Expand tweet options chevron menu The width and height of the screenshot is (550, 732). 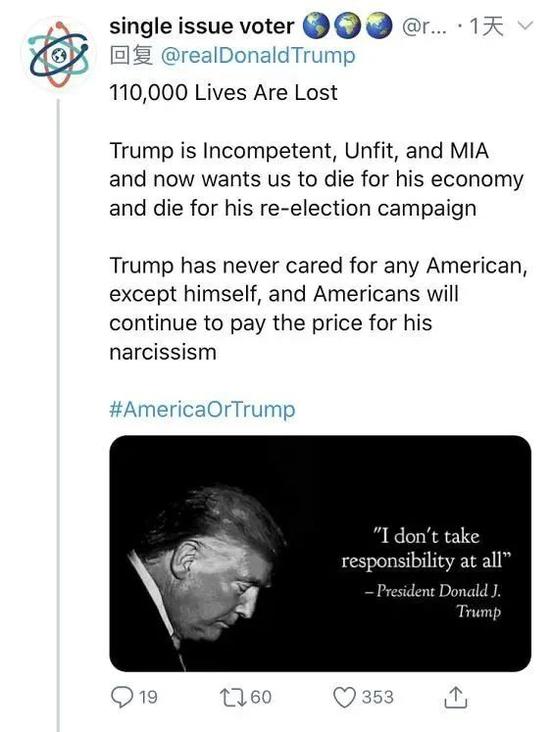(525, 25)
